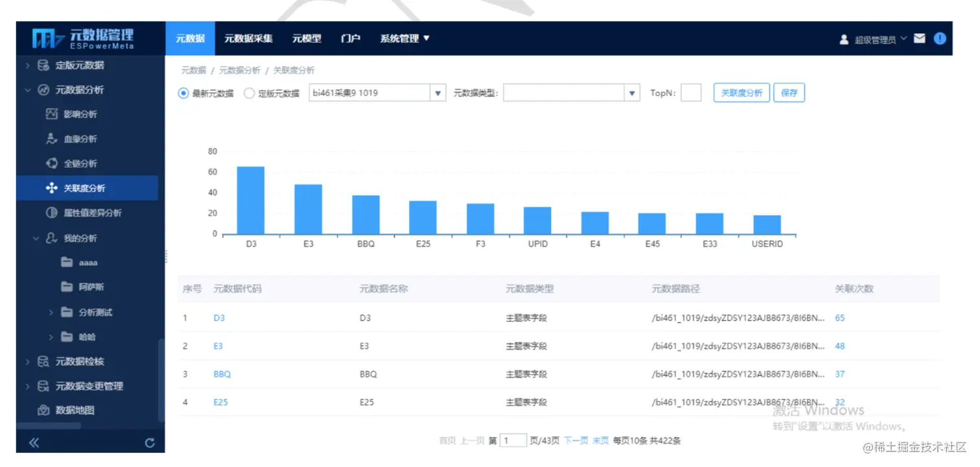Click the page number input field

coord(513,441)
